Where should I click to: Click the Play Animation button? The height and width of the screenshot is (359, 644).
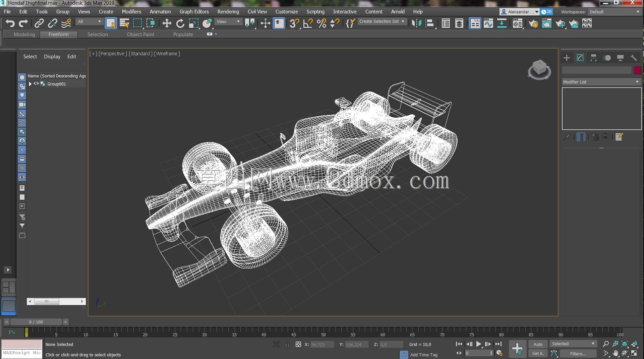click(x=479, y=344)
